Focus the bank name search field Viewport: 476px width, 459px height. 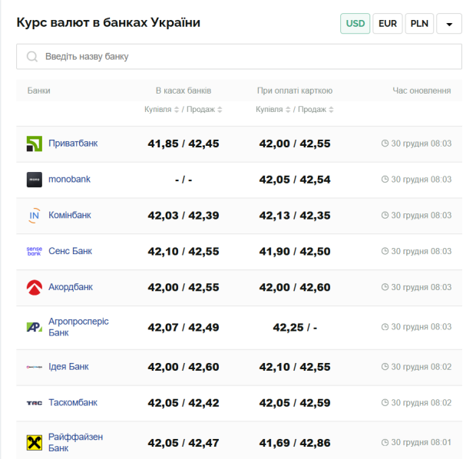(x=239, y=57)
